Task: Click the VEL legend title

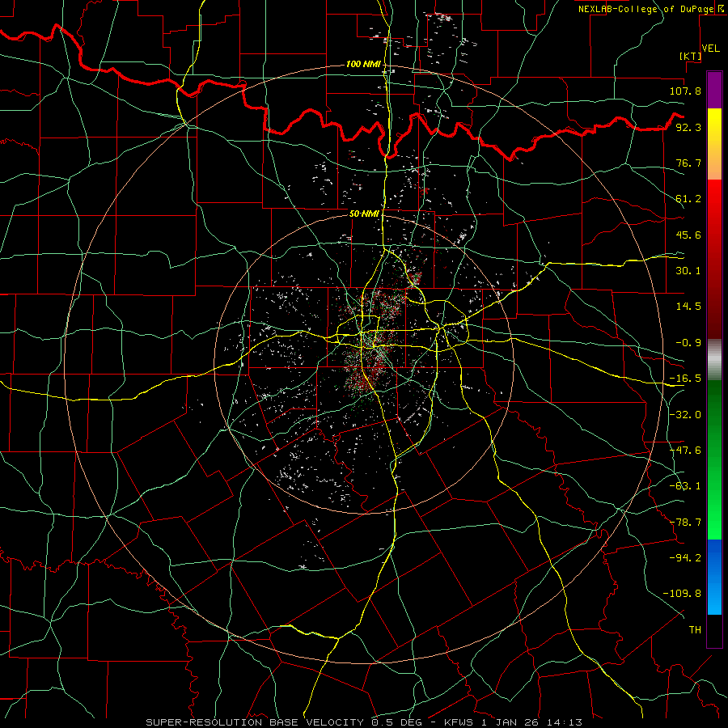Action: coord(710,49)
